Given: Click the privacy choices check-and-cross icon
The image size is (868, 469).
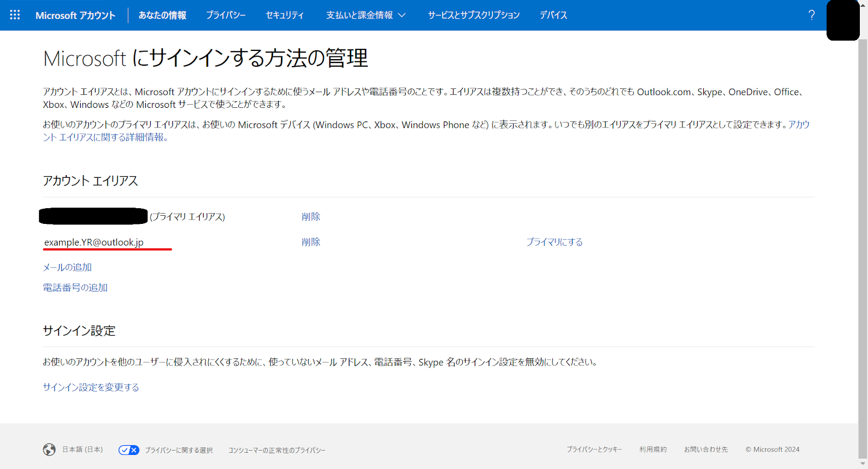Looking at the screenshot, I should [x=129, y=450].
